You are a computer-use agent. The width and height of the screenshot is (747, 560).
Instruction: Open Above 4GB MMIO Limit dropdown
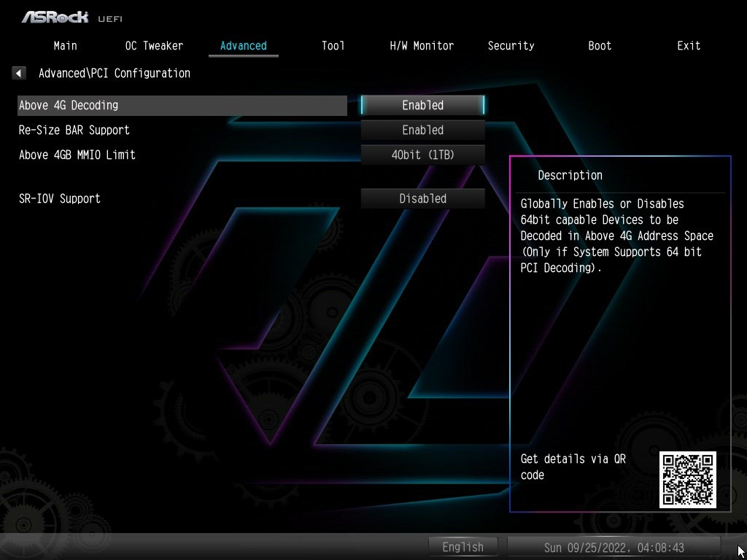coord(422,155)
